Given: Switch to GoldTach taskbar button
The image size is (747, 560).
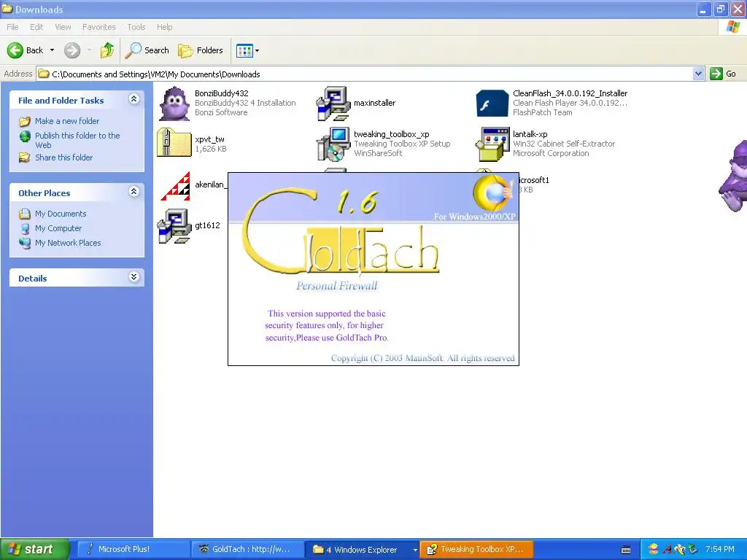Looking at the screenshot, I should [247, 549].
